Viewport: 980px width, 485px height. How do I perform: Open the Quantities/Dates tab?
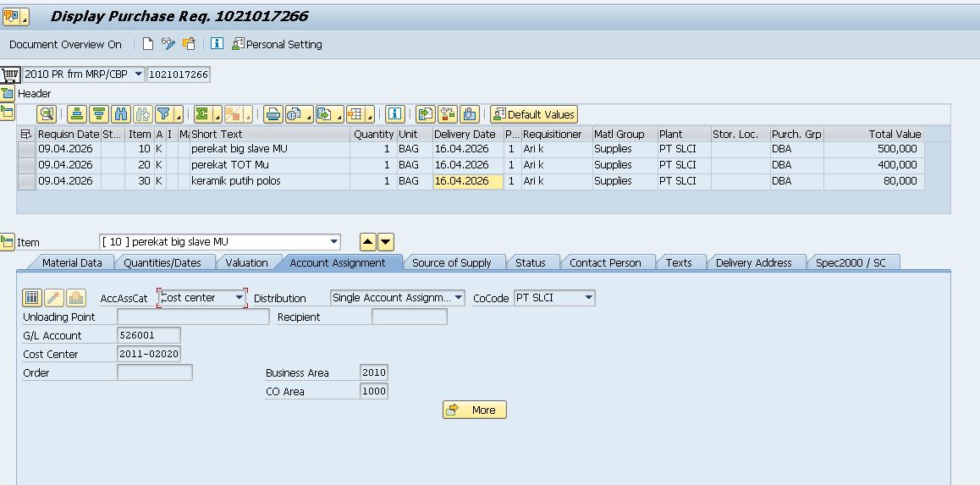tap(162, 262)
